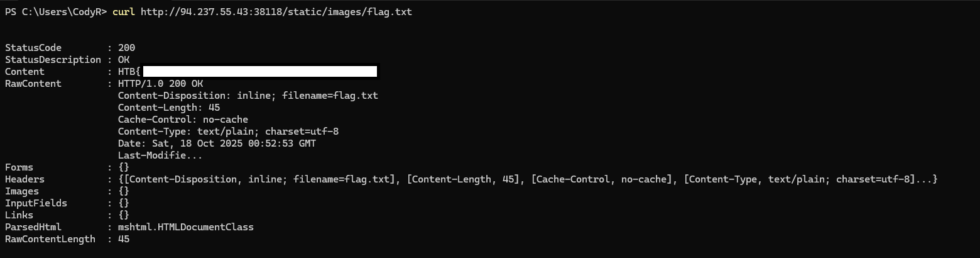Click the white redacted bar in Content
Image resolution: width=980 pixels, height=258 pixels.
tap(260, 72)
